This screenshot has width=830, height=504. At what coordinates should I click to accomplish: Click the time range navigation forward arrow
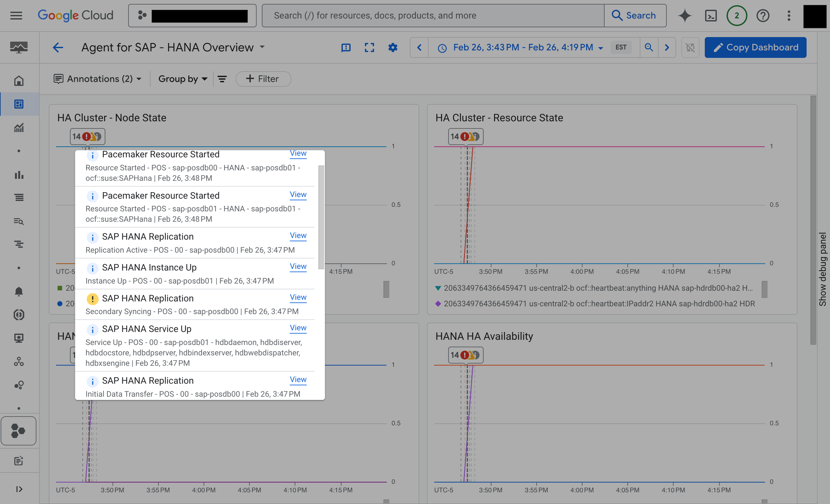click(668, 47)
